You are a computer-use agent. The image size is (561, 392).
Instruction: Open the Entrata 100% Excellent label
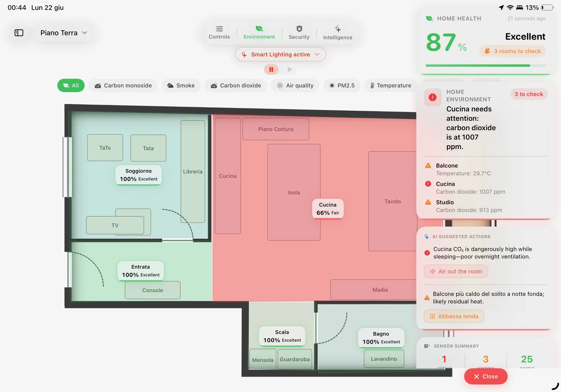(x=141, y=271)
